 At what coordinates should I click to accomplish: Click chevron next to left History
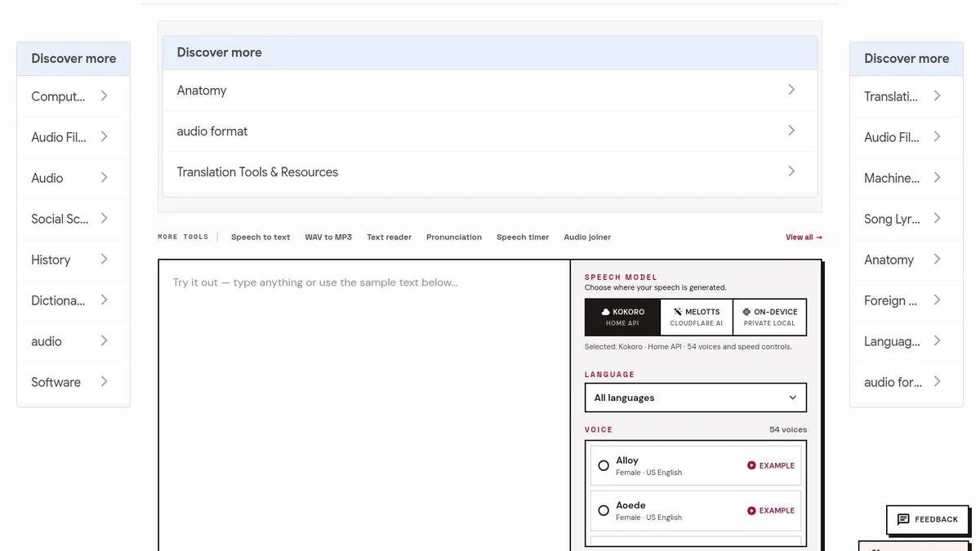click(x=104, y=260)
